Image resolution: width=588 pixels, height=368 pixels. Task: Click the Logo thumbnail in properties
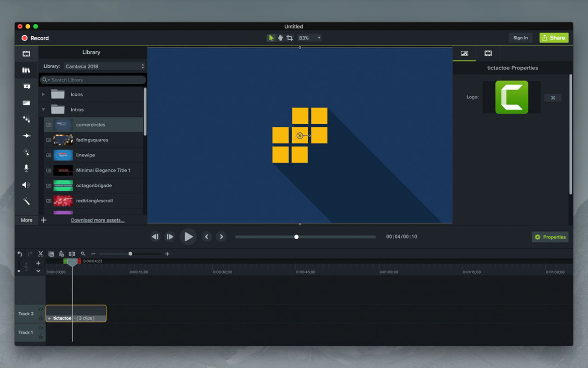[x=512, y=97]
